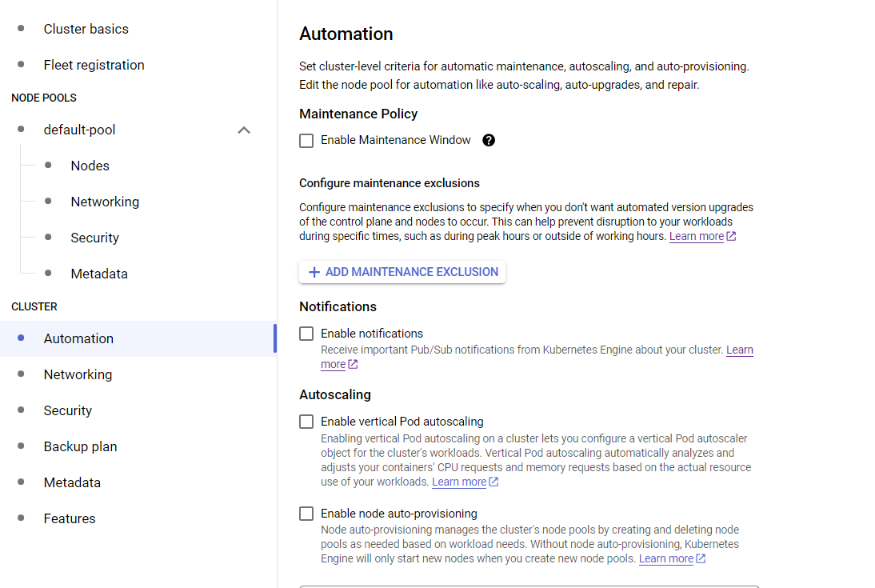
Task: Click external link icon after notifications Learn more
Action: (x=353, y=364)
